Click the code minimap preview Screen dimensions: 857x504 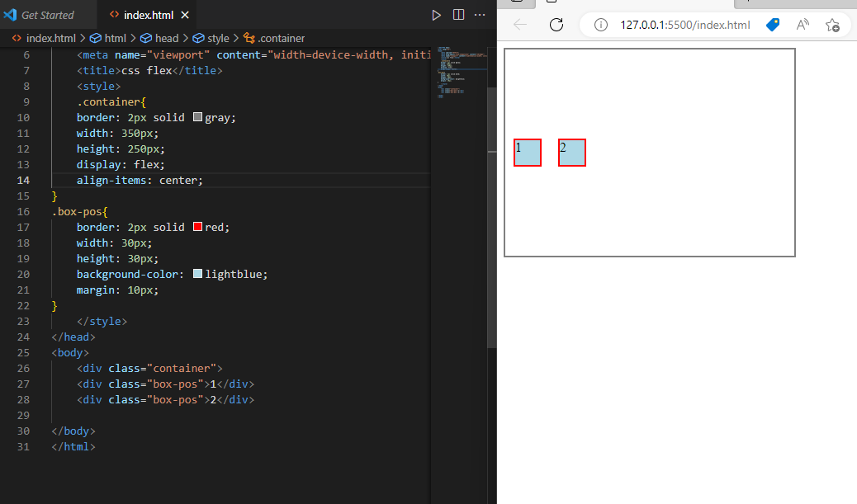(x=462, y=73)
